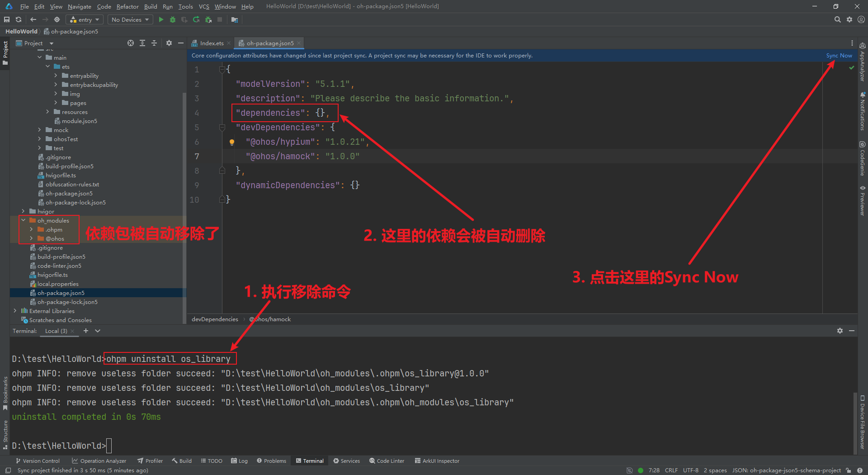This screenshot has width=868, height=475.
Task: Click UTF-8 encoding in status bar
Action: pyautogui.click(x=690, y=470)
